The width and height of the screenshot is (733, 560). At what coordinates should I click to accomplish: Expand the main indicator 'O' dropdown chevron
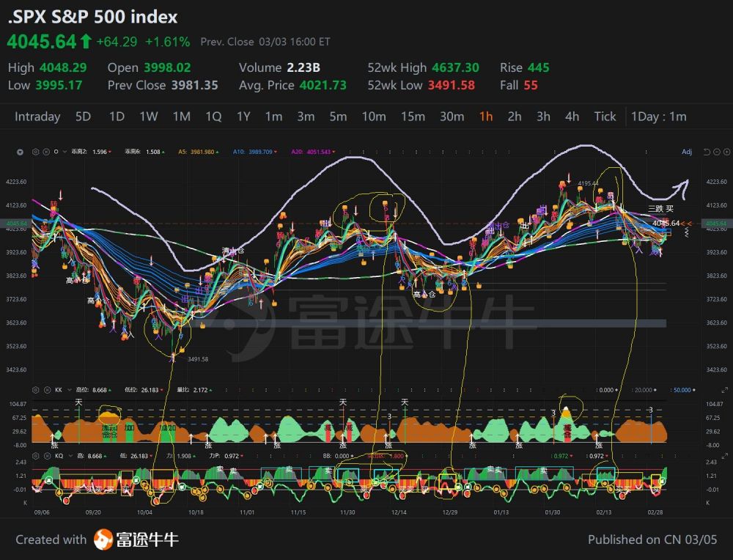pos(65,152)
